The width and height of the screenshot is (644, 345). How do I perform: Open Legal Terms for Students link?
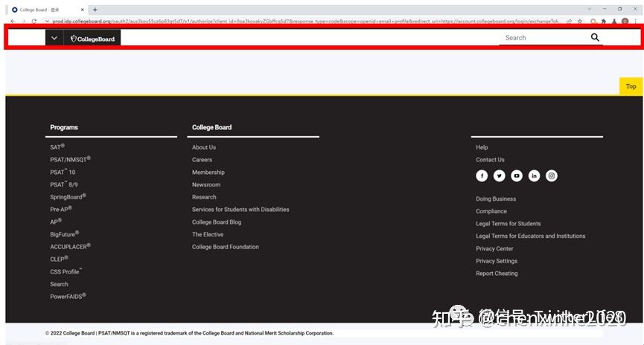click(508, 224)
